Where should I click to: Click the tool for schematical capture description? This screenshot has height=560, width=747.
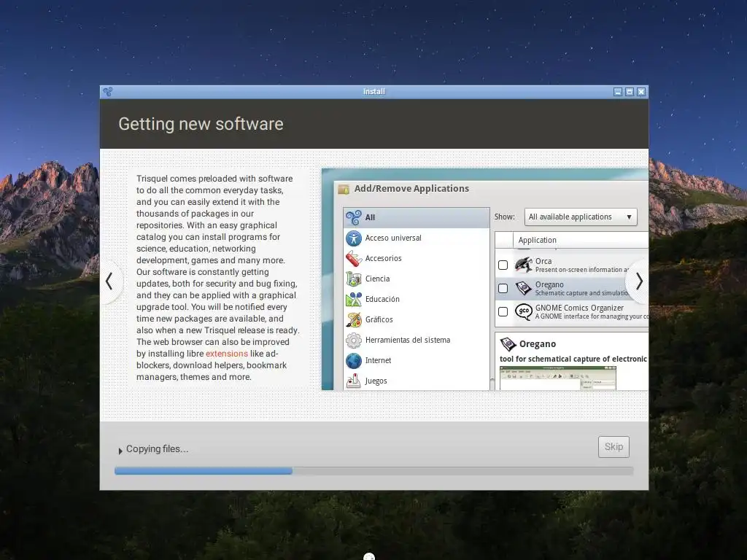573,359
